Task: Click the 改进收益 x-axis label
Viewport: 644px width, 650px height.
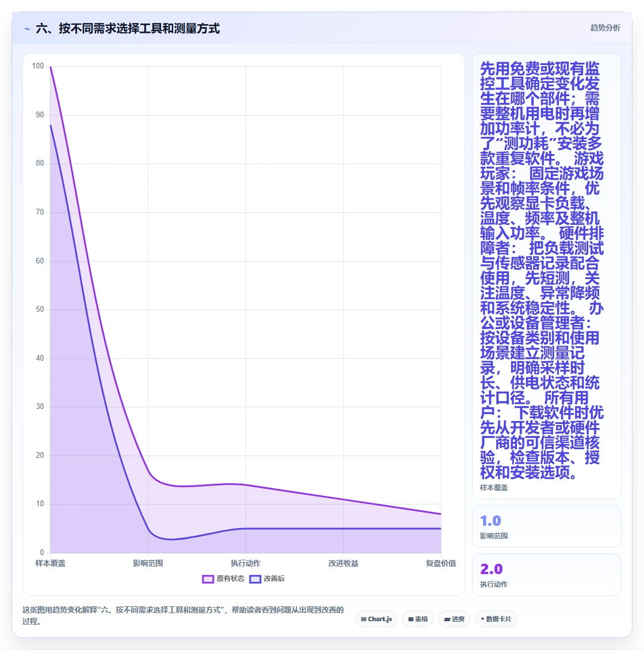Action: coord(343,563)
